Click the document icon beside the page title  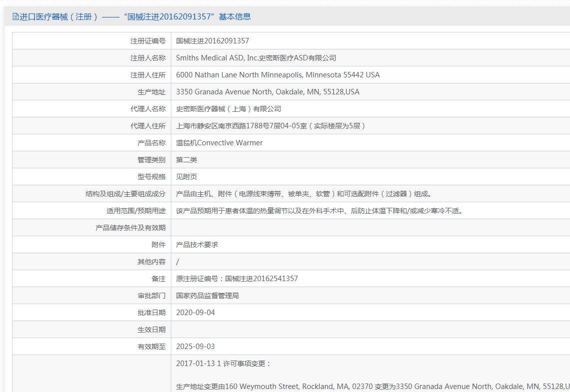(x=15, y=16)
